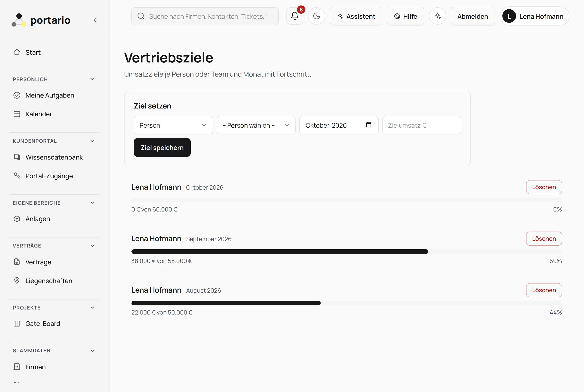Click the Lena Hofmann avatar
The height and width of the screenshot is (392, 584).
pyautogui.click(x=509, y=16)
